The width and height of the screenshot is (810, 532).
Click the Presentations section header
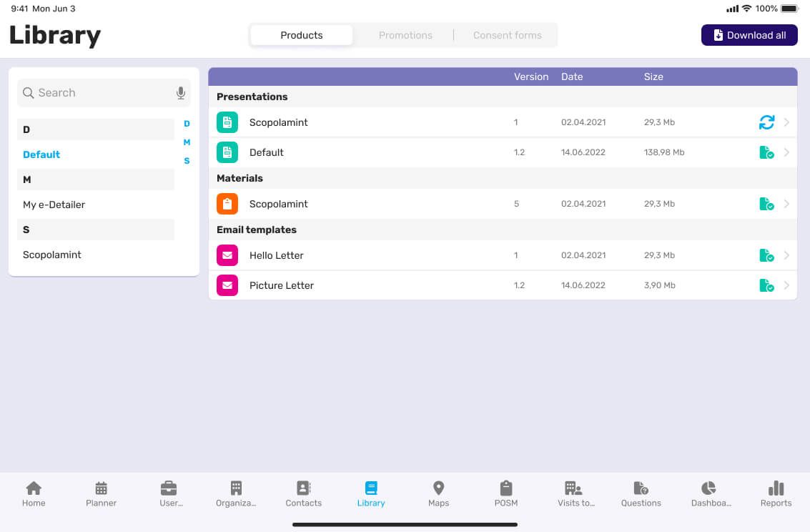click(x=503, y=97)
